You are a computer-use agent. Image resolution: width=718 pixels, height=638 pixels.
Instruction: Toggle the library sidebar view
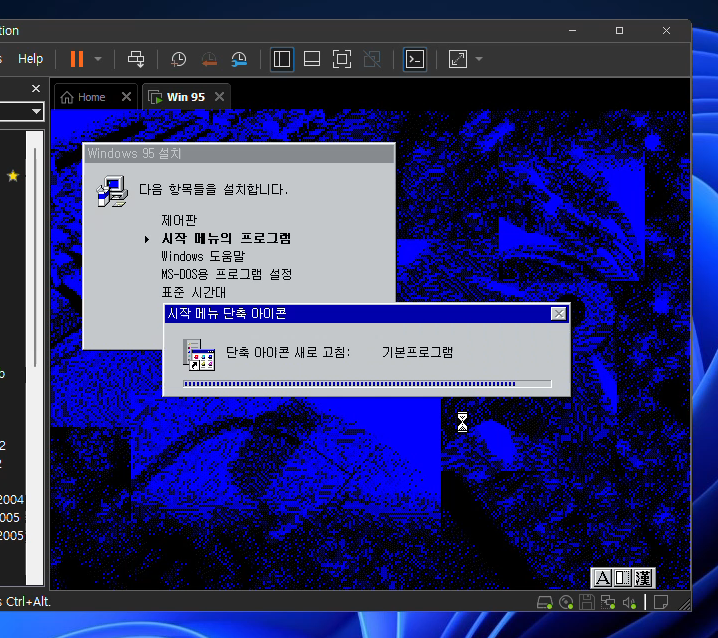point(282,59)
